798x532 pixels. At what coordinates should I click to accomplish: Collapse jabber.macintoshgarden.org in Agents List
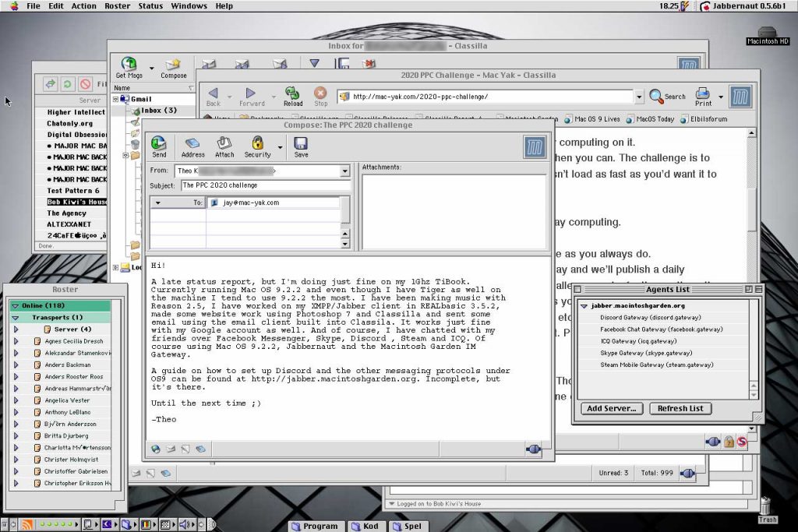[x=584, y=306]
